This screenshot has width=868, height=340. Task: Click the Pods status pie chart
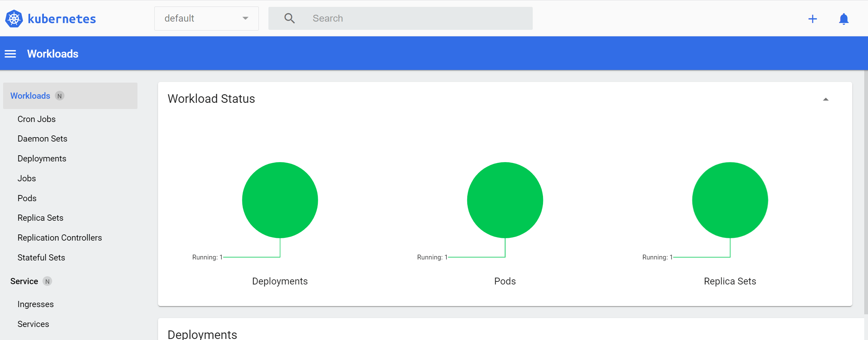click(505, 200)
